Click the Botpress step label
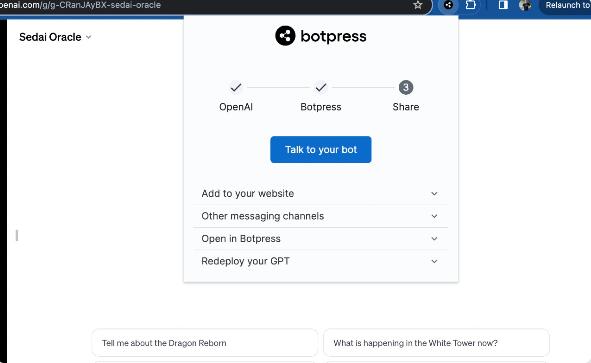The width and height of the screenshot is (591, 363). click(x=321, y=107)
